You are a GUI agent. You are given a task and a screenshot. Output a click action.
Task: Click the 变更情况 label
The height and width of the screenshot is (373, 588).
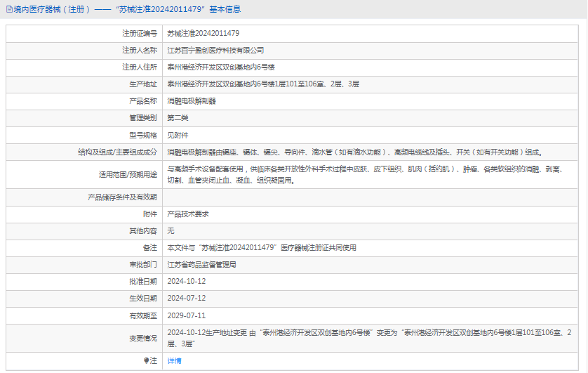click(x=143, y=338)
